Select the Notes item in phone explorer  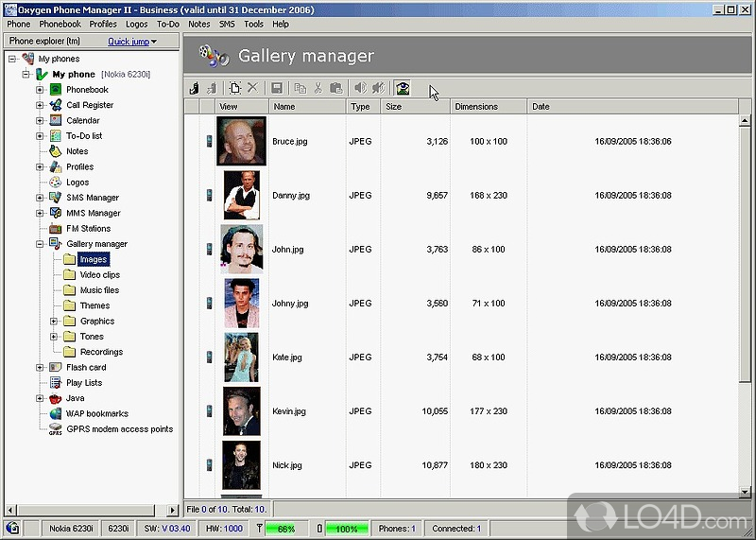click(77, 151)
